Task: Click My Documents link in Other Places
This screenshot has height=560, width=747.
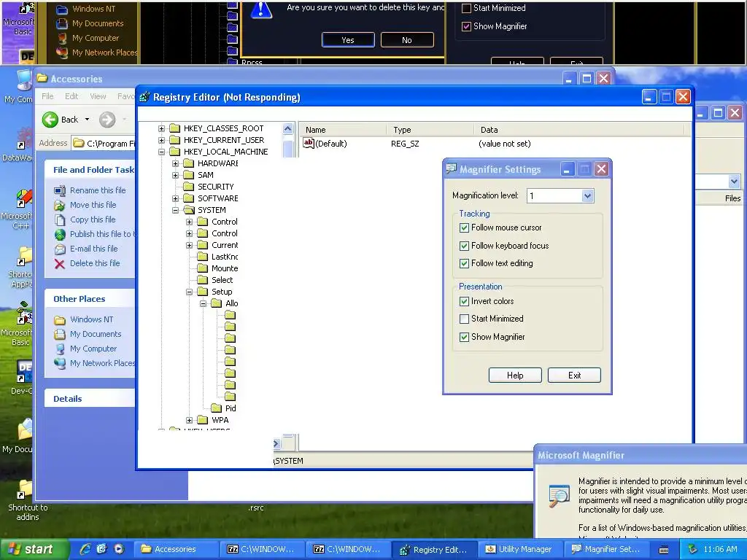Action: pos(96,334)
